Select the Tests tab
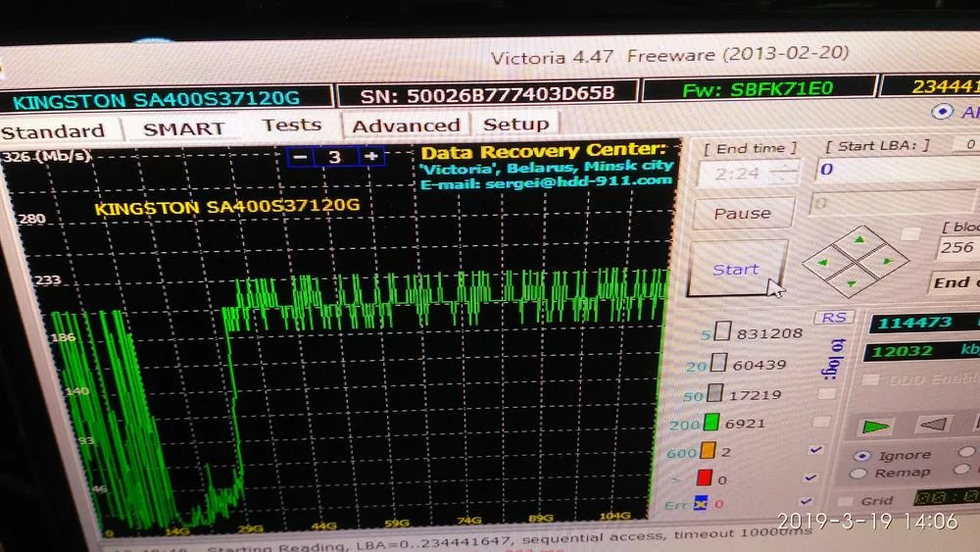This screenshot has width=980, height=552. (x=291, y=125)
